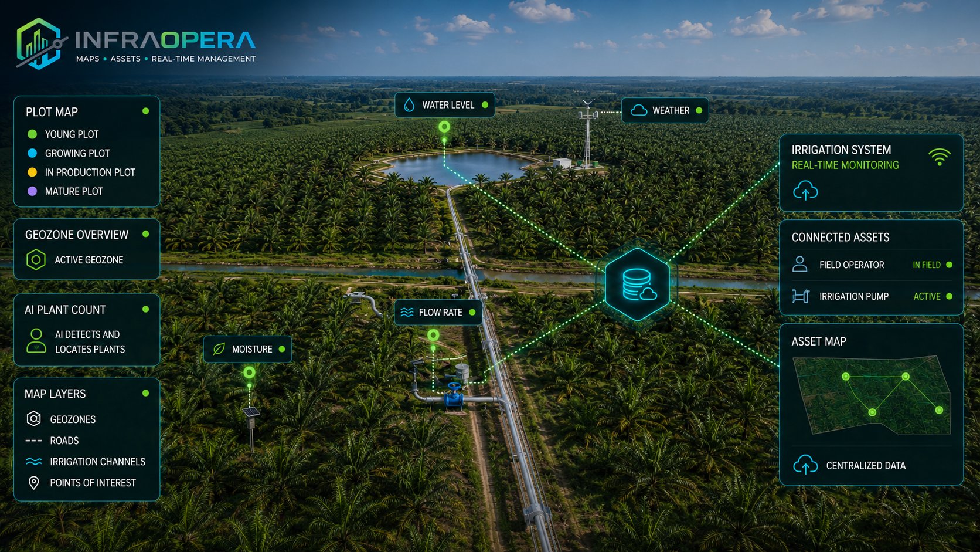Toggle the Flow Rate green status dot
The image size is (980, 552).
pos(472,312)
